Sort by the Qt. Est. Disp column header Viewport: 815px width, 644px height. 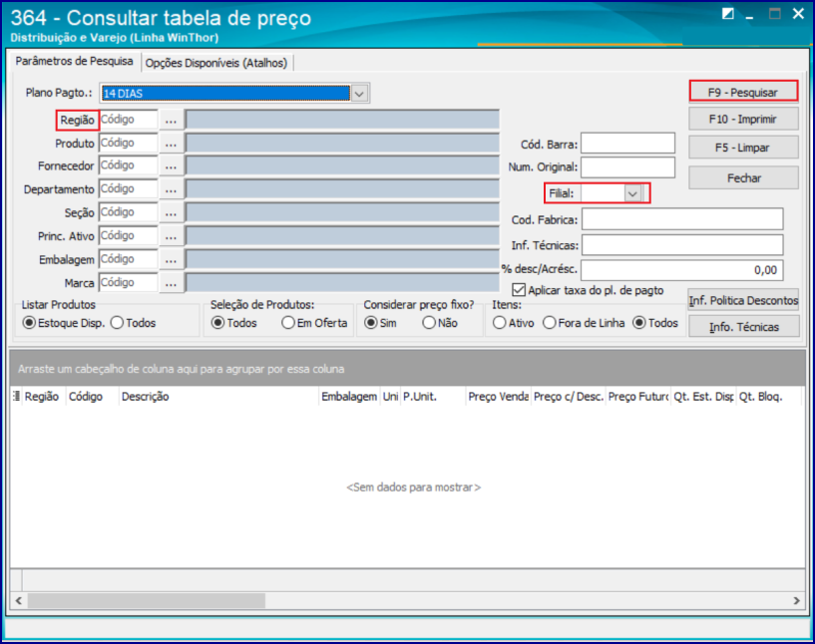point(703,396)
